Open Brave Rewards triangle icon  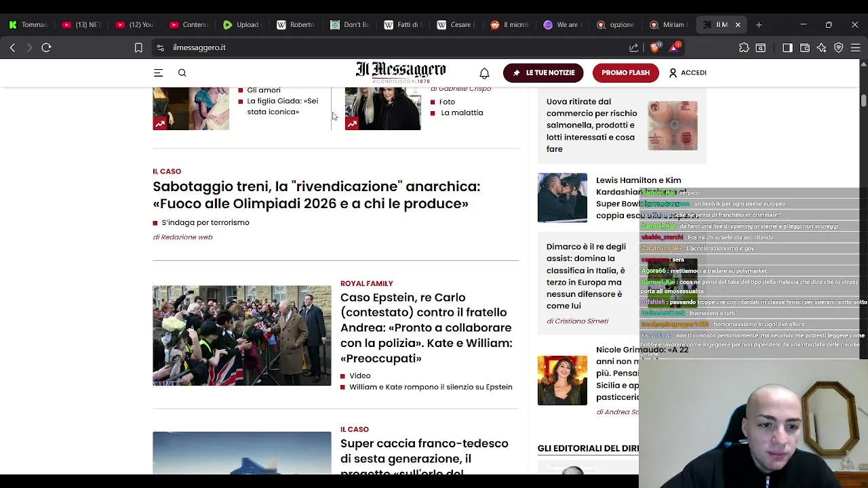pyautogui.click(x=674, y=47)
